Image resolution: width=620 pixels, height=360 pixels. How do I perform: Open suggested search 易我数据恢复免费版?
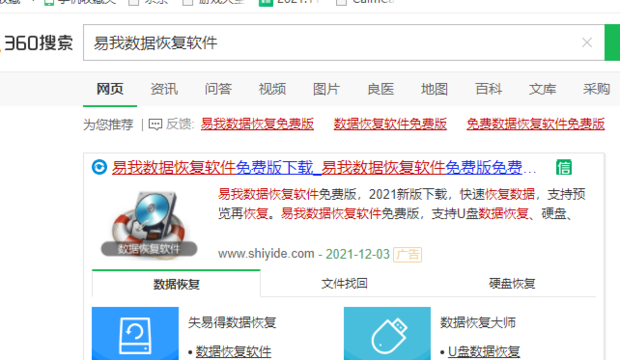click(x=257, y=124)
